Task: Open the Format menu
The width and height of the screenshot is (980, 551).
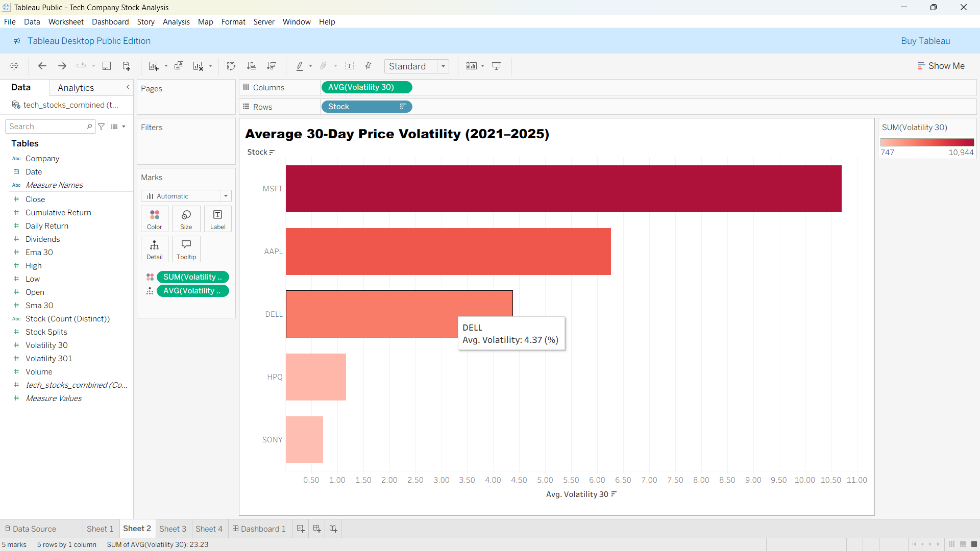Action: coord(233,21)
